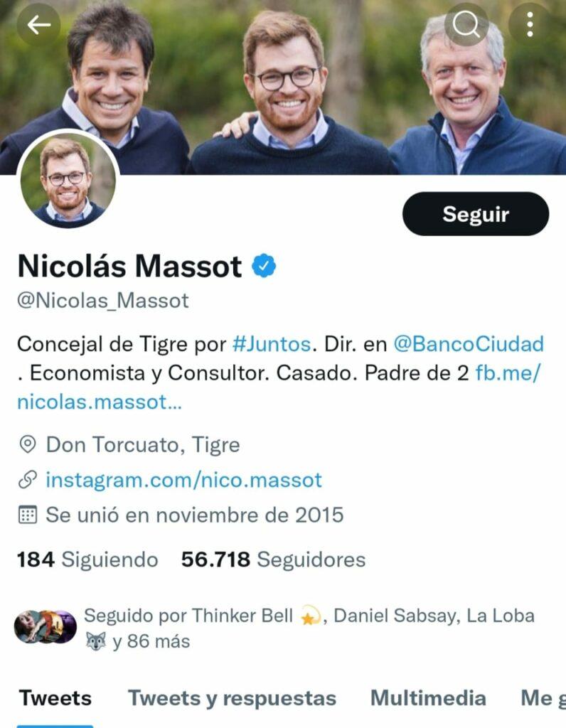Switch to Tweets y respuestas tab
Viewport: 566px width, 728px height.
tap(232, 698)
